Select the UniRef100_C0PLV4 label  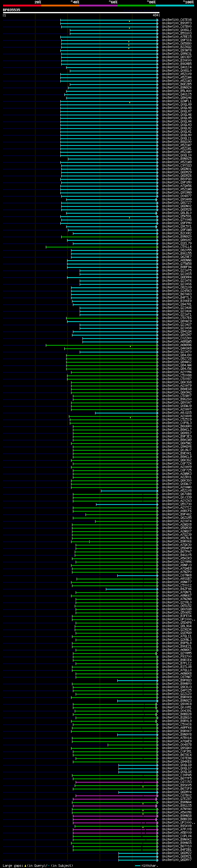coord(177,836)
